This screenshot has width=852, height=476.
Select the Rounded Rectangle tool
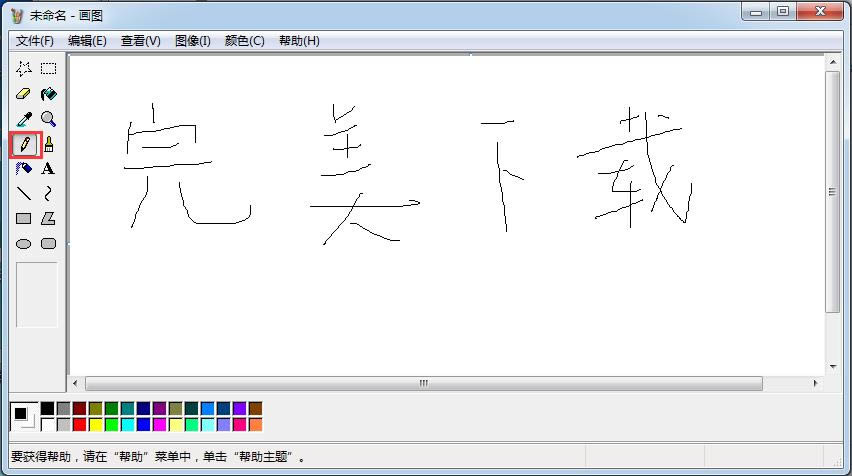48,243
